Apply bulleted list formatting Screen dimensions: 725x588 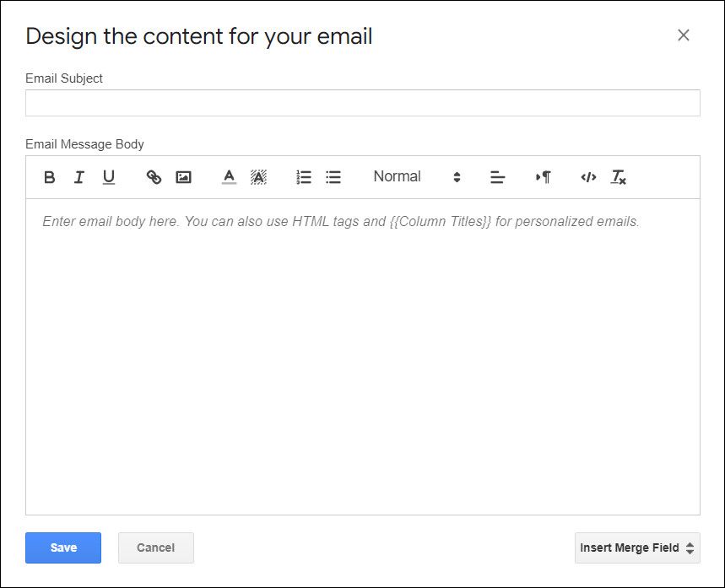click(333, 177)
